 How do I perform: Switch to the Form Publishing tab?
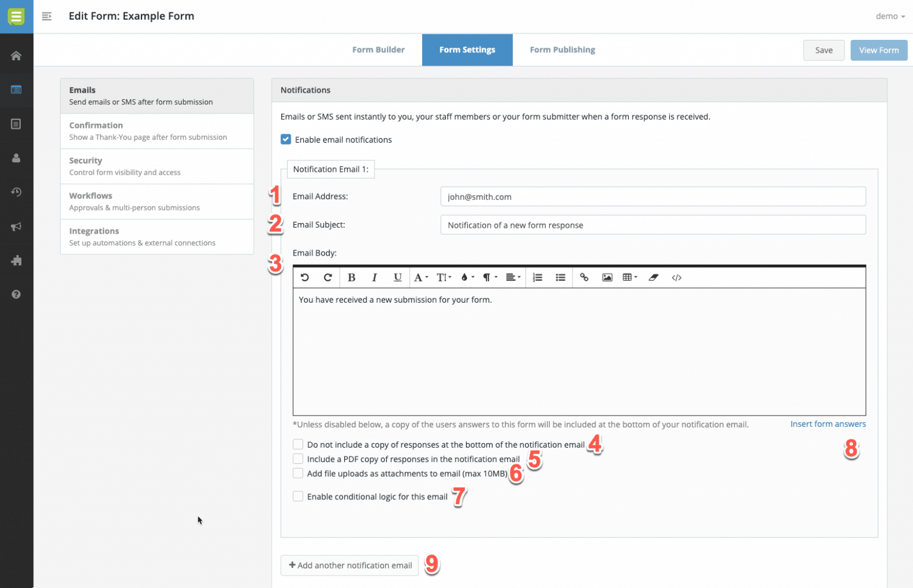[x=562, y=49]
